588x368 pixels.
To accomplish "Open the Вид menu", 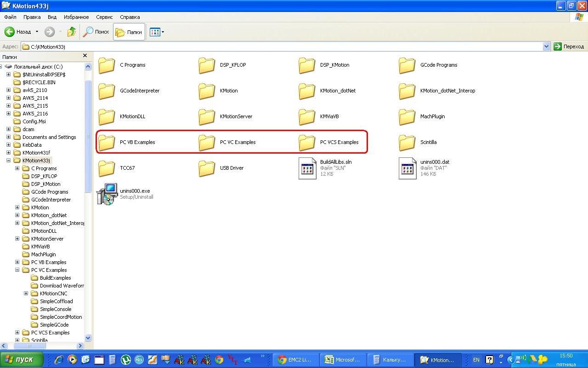I will (x=52, y=17).
